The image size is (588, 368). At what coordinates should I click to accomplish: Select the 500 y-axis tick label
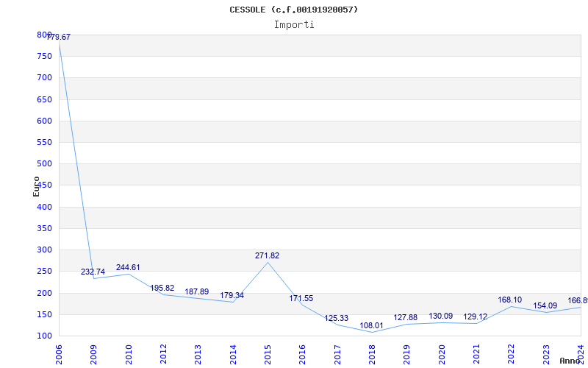coord(44,163)
